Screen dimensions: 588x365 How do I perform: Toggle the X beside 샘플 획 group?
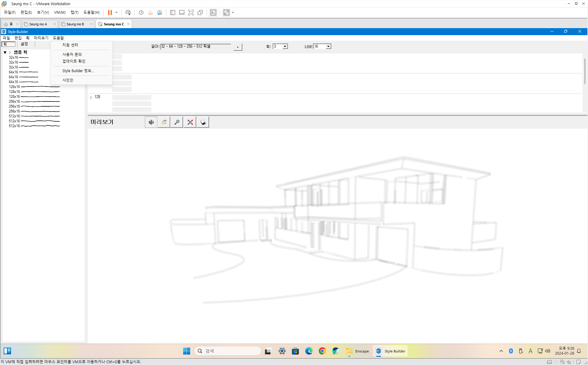[10, 53]
